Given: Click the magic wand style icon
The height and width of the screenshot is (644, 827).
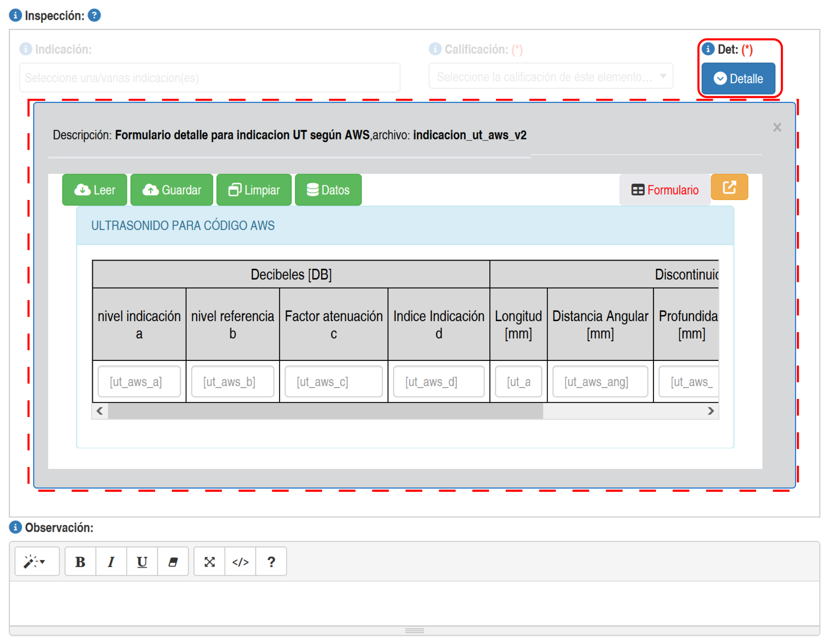Looking at the screenshot, I should [x=36, y=562].
